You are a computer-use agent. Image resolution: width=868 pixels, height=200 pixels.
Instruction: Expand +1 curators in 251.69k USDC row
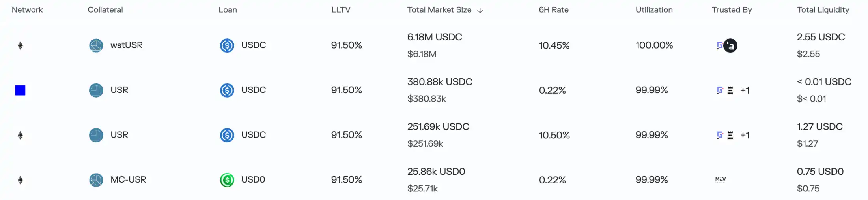745,135
